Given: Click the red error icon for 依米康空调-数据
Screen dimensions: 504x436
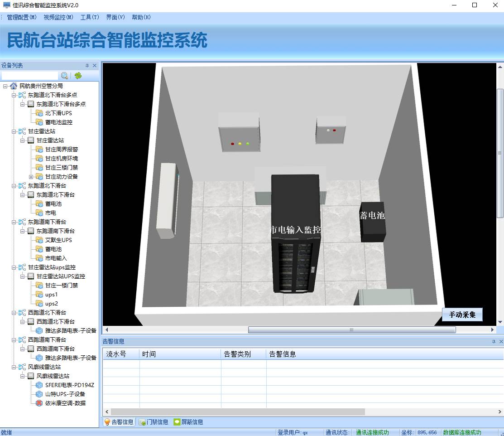Looking at the screenshot, I should (x=39, y=403).
